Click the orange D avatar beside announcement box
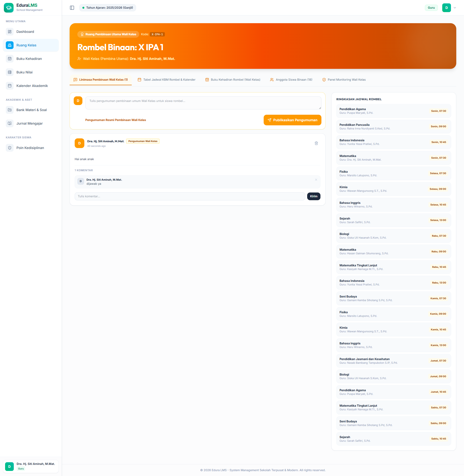This screenshot has height=476, width=464. coord(78,101)
